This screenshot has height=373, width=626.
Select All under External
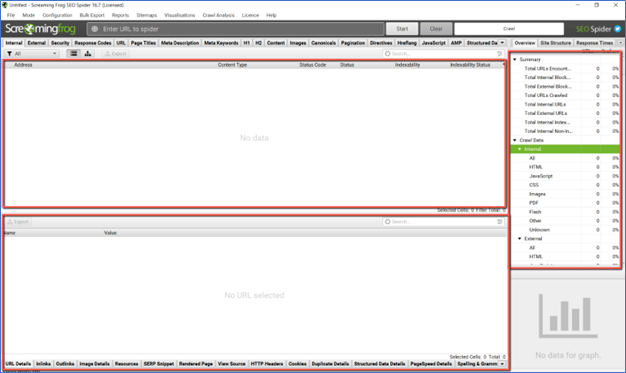pos(565,248)
